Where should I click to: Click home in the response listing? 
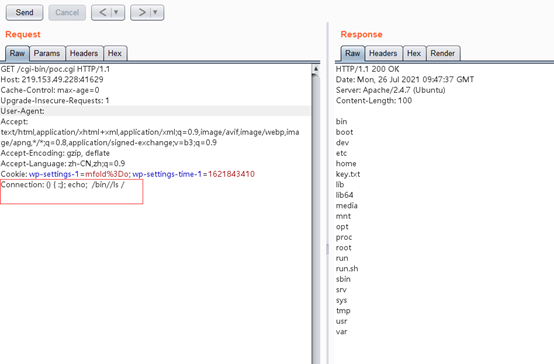click(x=346, y=164)
